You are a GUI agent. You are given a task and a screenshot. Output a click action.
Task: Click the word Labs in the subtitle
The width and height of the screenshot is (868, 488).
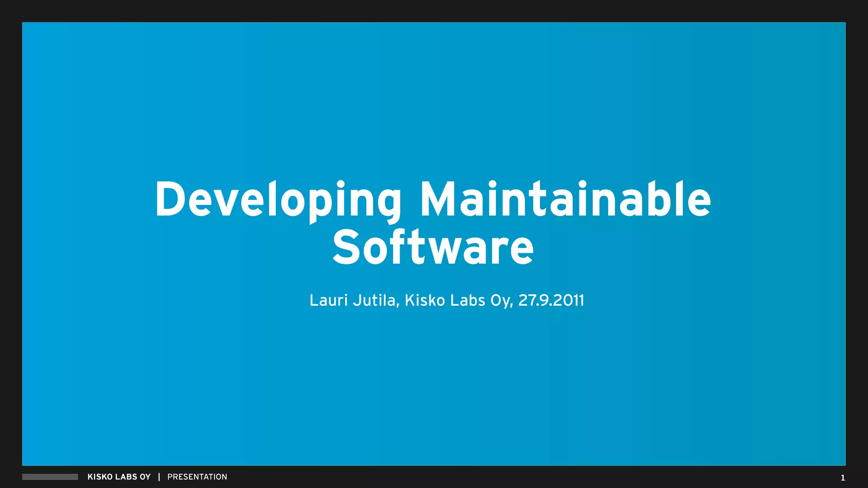[x=467, y=300]
